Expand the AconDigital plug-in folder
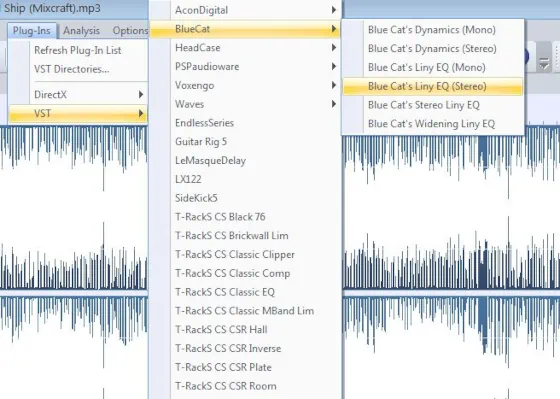The height and width of the screenshot is (399, 560). click(245, 10)
